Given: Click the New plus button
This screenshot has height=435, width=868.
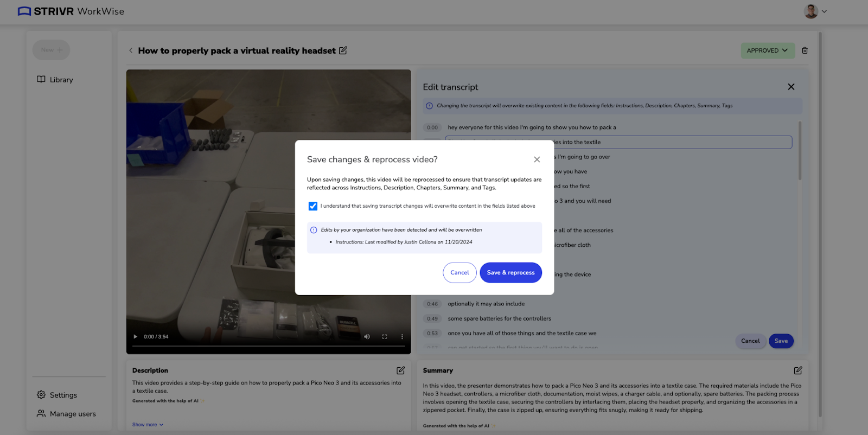Looking at the screenshot, I should pos(52,50).
